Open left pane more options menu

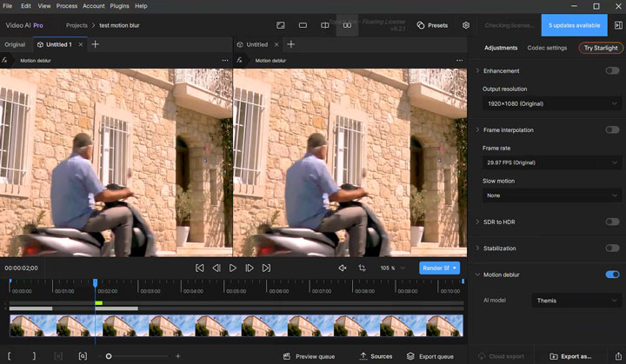(x=225, y=61)
